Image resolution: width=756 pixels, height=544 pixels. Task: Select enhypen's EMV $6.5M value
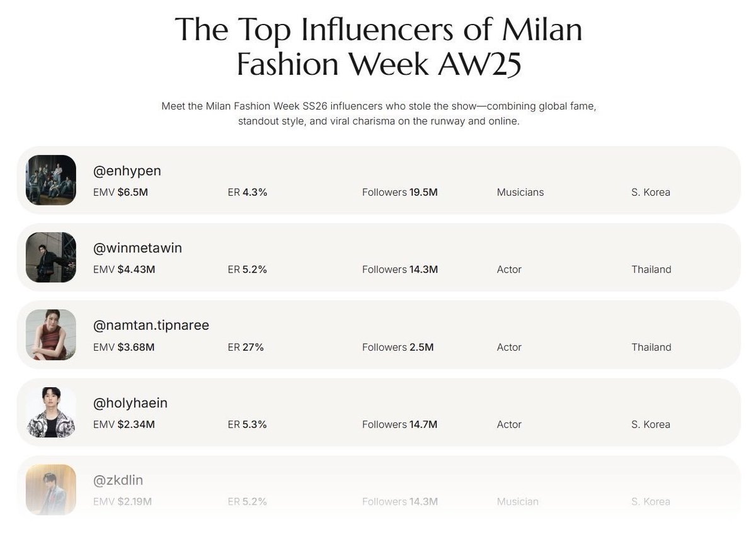click(120, 192)
